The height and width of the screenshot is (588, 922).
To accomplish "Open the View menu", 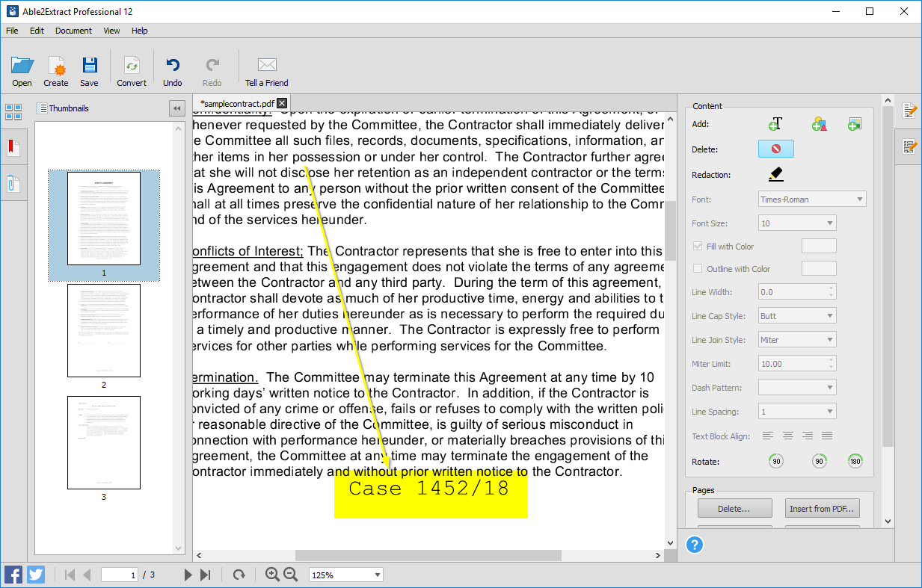I will tap(111, 31).
